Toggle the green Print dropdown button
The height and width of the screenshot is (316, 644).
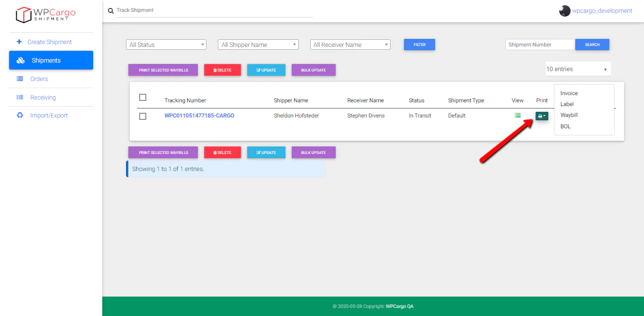[x=542, y=116]
